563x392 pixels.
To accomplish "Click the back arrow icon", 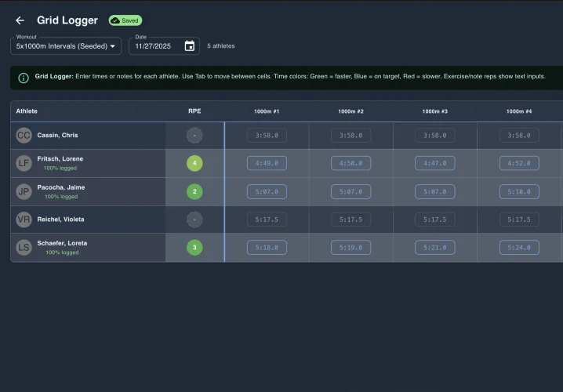I will click(20, 20).
